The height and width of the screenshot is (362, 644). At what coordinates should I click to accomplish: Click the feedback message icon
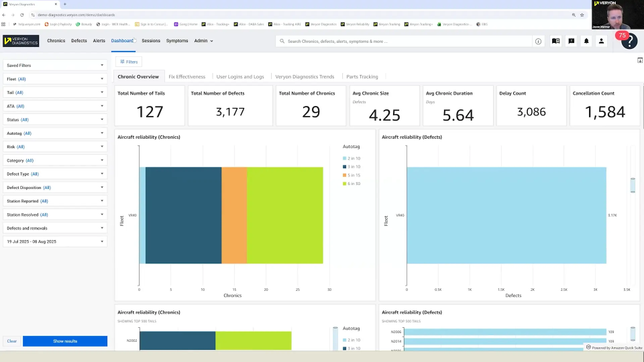point(571,41)
